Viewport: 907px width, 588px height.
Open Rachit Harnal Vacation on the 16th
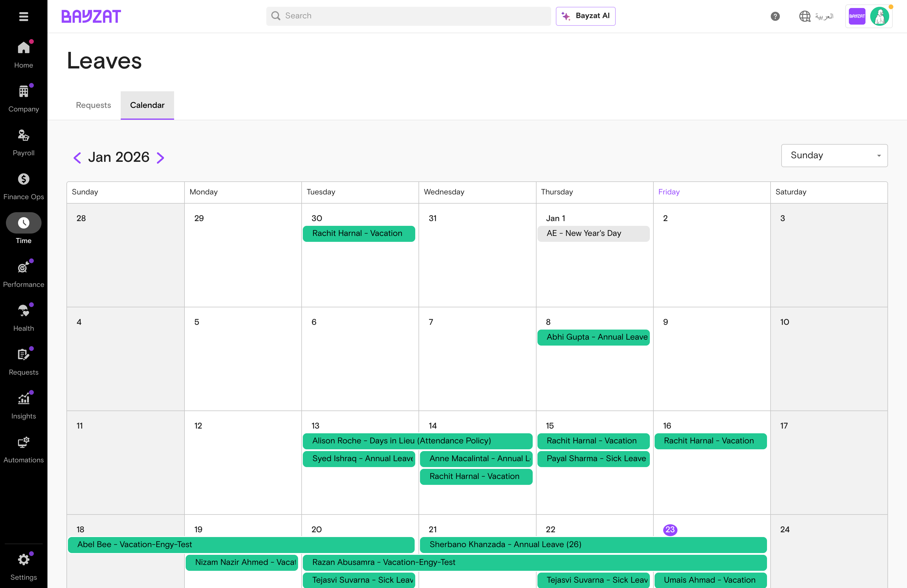(x=711, y=441)
